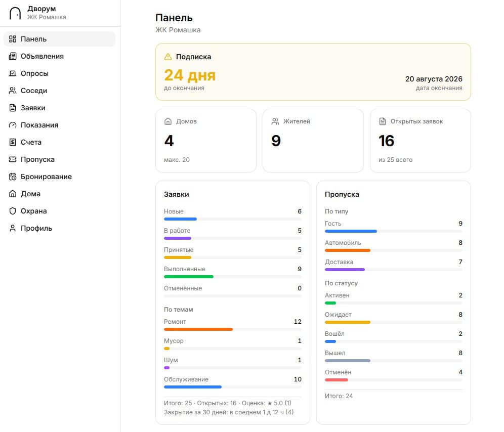Click the Соседи people icon in sidebar
Screen dimensions: 504x432
point(13,91)
